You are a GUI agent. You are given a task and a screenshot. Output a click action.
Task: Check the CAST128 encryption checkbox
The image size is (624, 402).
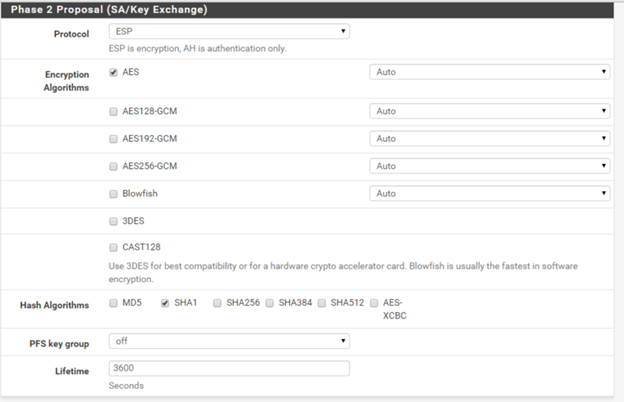pyautogui.click(x=113, y=247)
